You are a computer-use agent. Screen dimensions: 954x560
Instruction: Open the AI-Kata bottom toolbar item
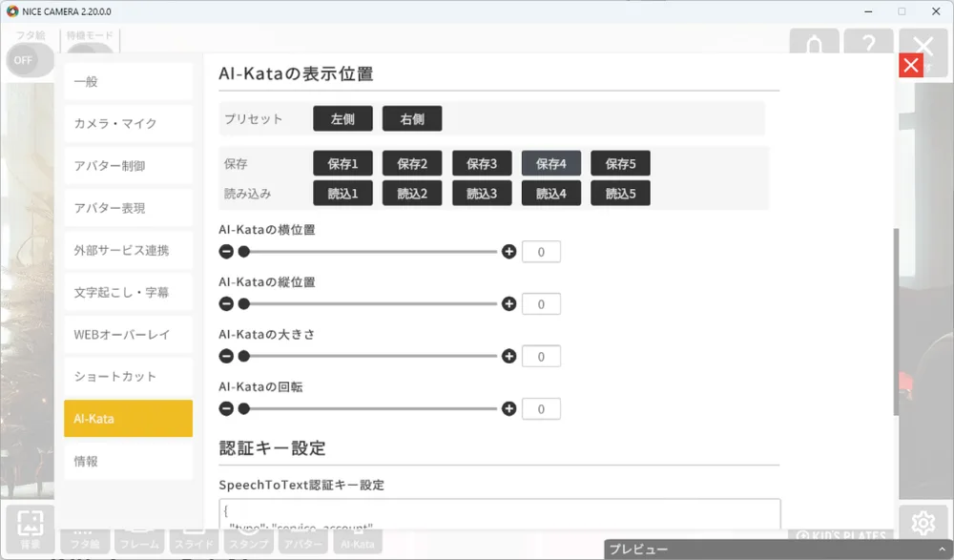[358, 541]
